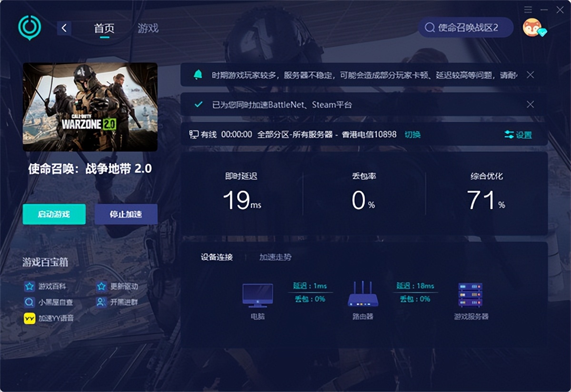Screen dimensions: 571x392
Task: Dismiss the server instability notification
Action: click(530, 75)
